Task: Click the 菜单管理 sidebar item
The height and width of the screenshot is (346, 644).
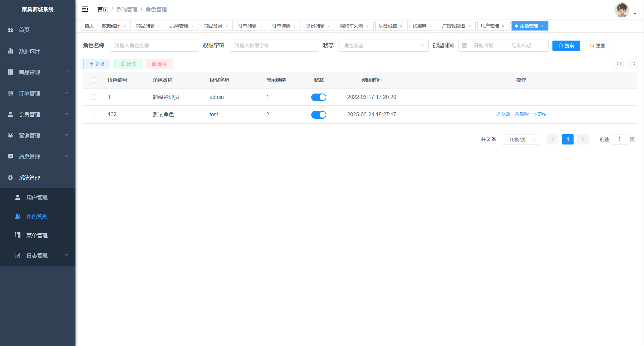Action: pyautogui.click(x=37, y=235)
